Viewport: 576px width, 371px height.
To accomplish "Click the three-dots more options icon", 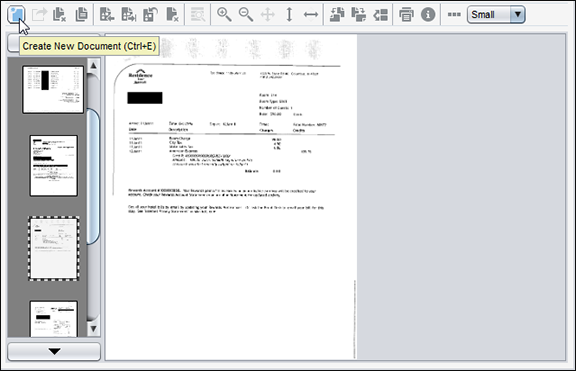I will tap(454, 15).
